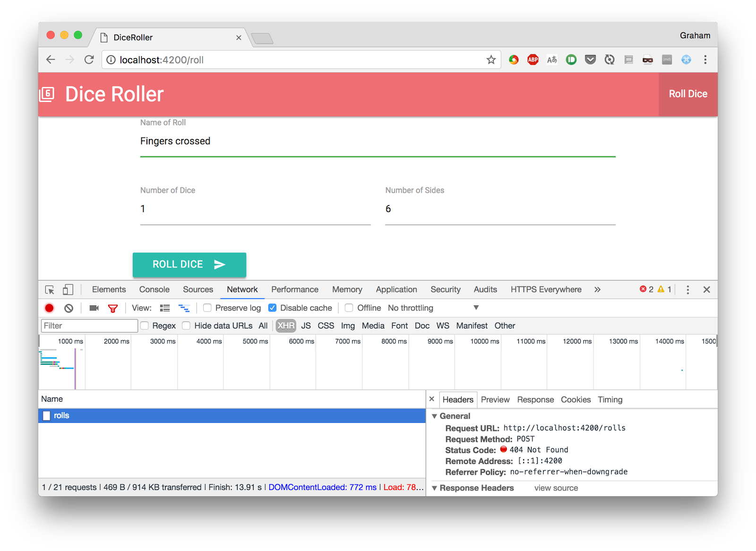This screenshot has width=756, height=551.
Task: Clear the network requests list
Action: (69, 308)
